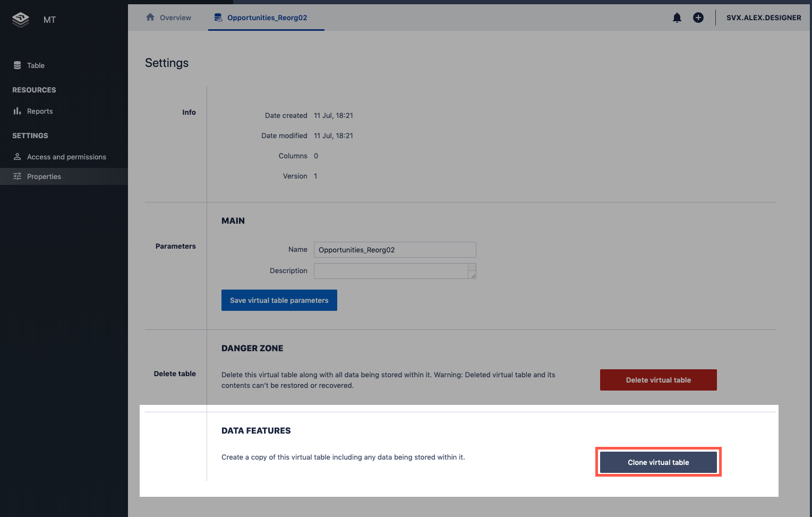Select Properties in the sidebar
The image size is (812, 517).
pyautogui.click(x=44, y=176)
